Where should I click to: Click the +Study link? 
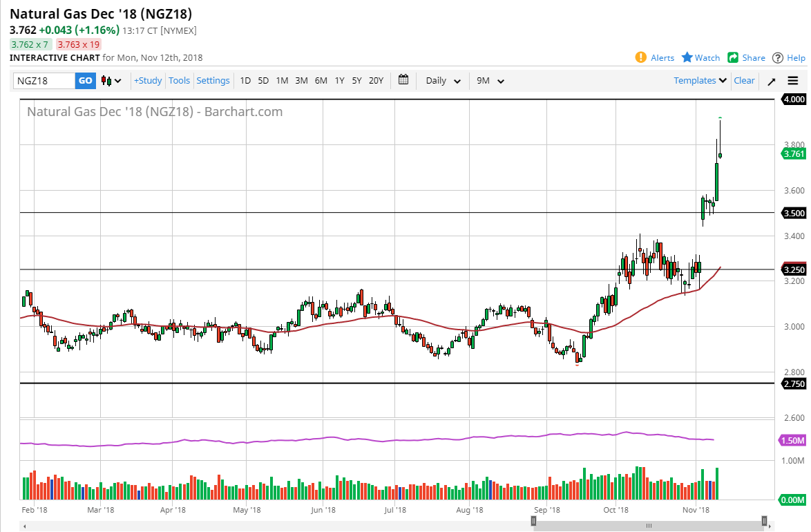[148, 80]
